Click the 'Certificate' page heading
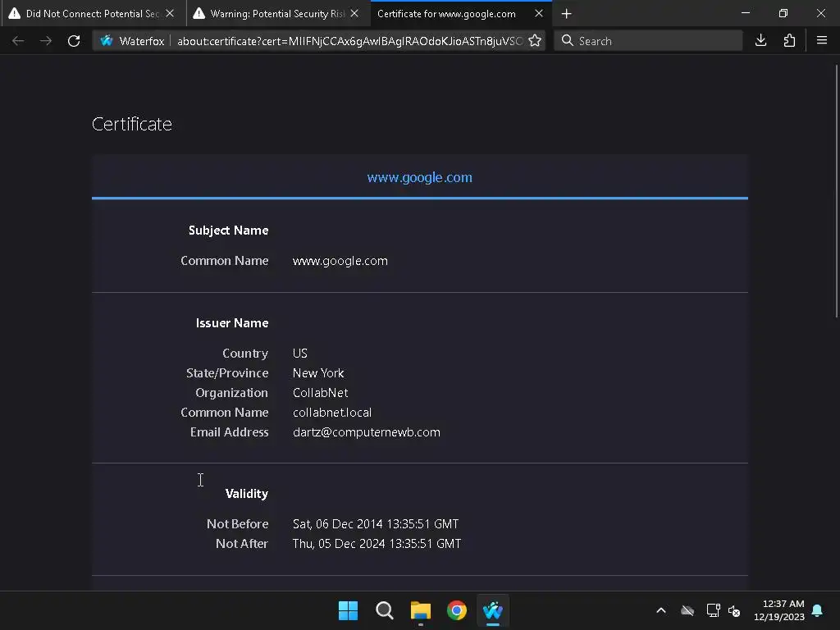This screenshot has width=840, height=630. [132, 125]
